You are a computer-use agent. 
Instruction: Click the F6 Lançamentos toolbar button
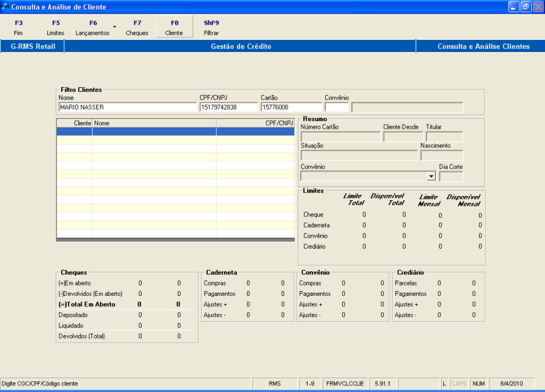click(93, 27)
